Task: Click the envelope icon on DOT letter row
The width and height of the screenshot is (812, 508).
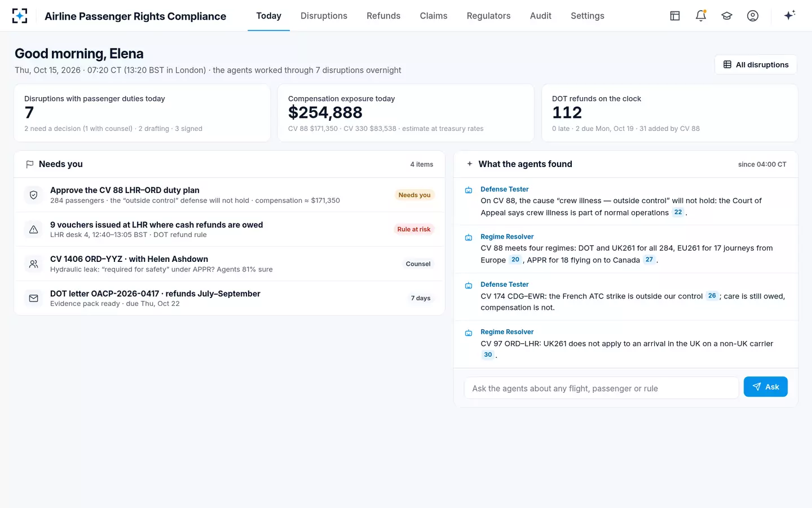Action: pyautogui.click(x=34, y=298)
